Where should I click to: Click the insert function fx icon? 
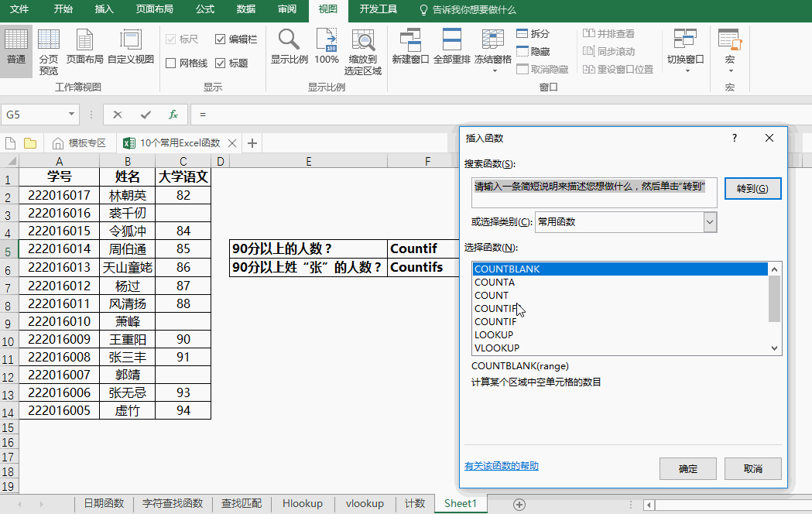coord(173,115)
